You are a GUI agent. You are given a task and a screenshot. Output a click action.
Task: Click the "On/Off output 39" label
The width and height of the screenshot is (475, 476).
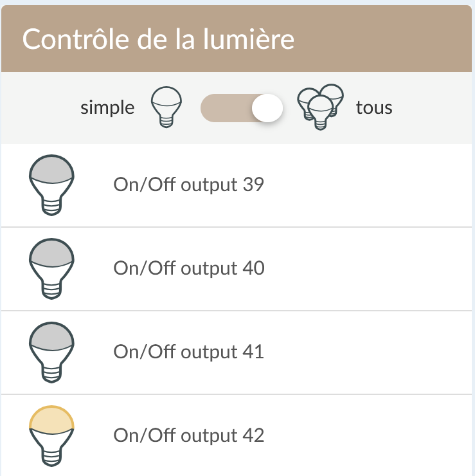pyautogui.click(x=189, y=185)
